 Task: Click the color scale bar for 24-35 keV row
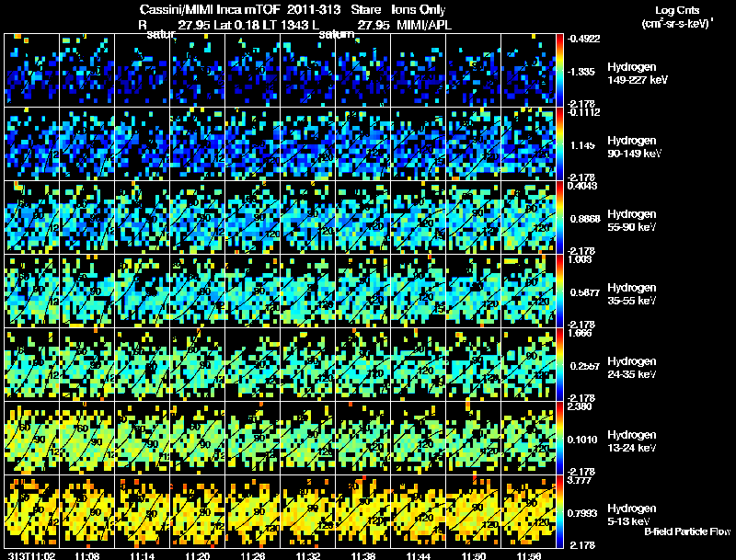pyautogui.click(x=559, y=364)
